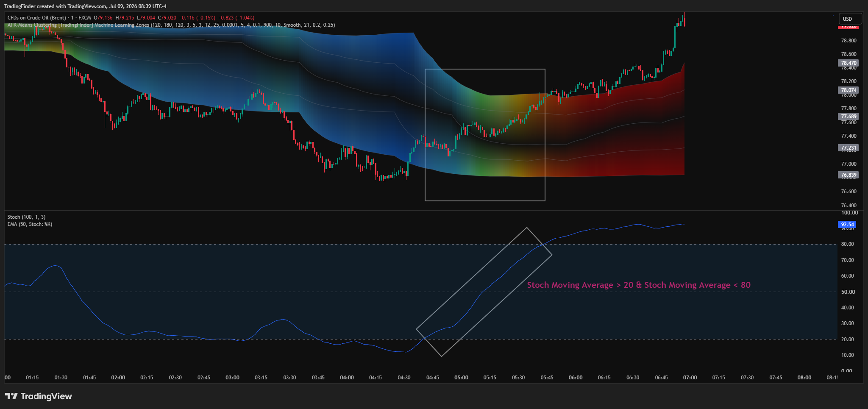Click the close price value C79.020

(x=167, y=18)
